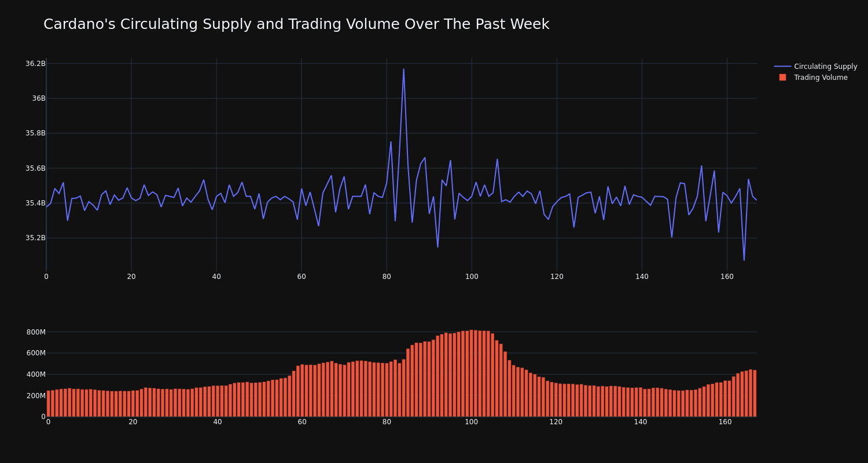The image size is (868, 463).
Task: Click the 800M volume axis label
Action: (x=36, y=332)
